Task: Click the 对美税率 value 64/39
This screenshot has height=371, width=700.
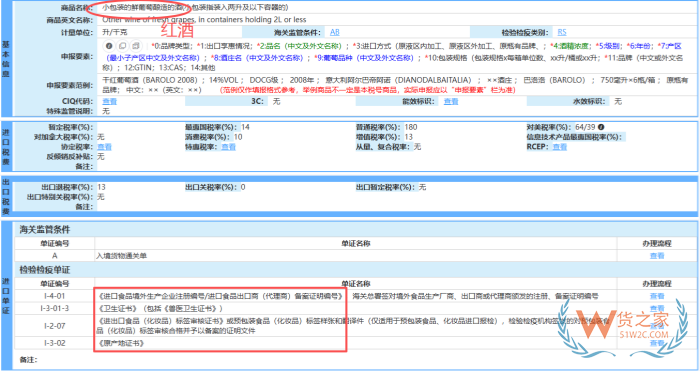Action: pos(585,127)
